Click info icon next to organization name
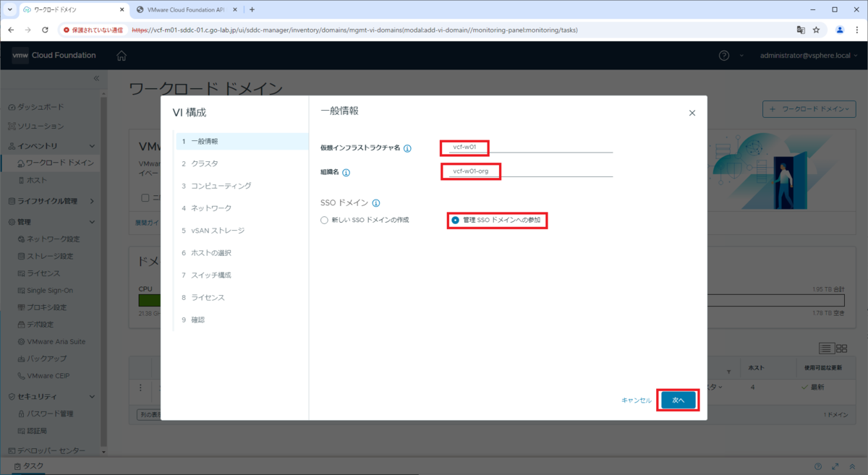Viewport: 868px width, 475px height. [x=346, y=173]
